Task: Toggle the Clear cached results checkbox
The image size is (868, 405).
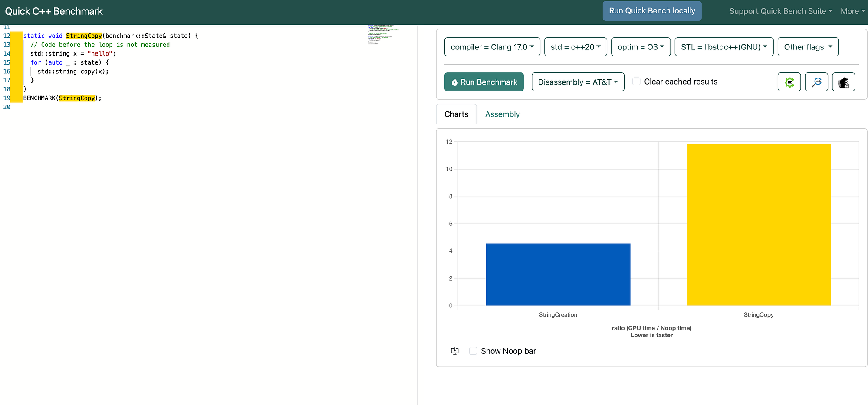Action: pos(636,82)
